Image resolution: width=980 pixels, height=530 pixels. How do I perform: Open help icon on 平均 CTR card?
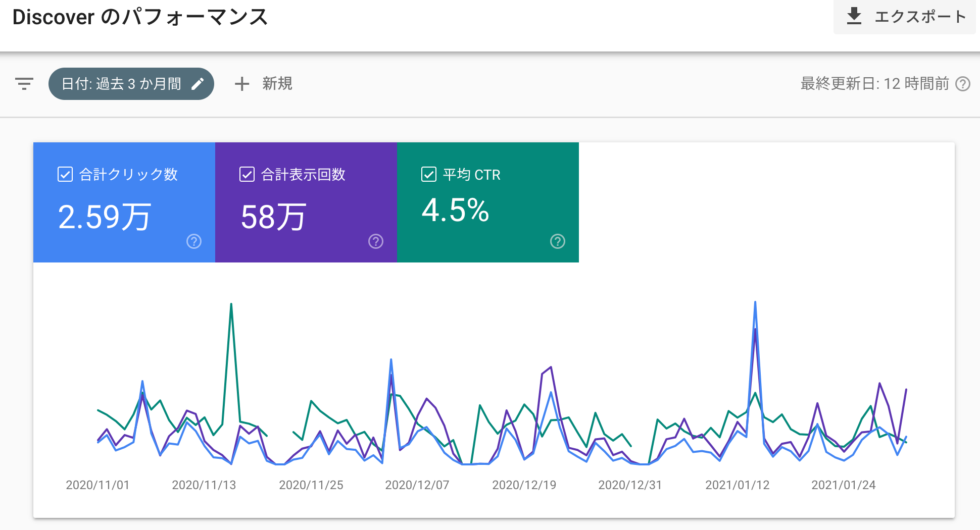pyautogui.click(x=558, y=241)
